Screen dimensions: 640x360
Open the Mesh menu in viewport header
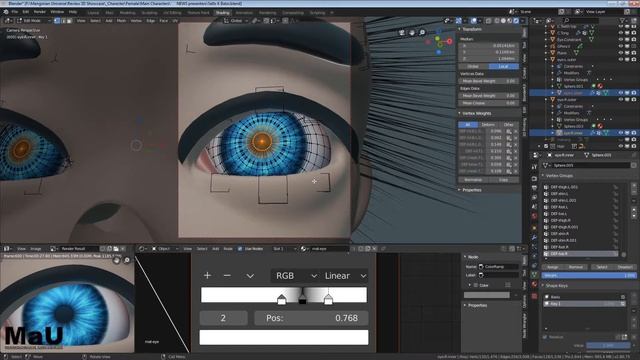(x=122, y=20)
